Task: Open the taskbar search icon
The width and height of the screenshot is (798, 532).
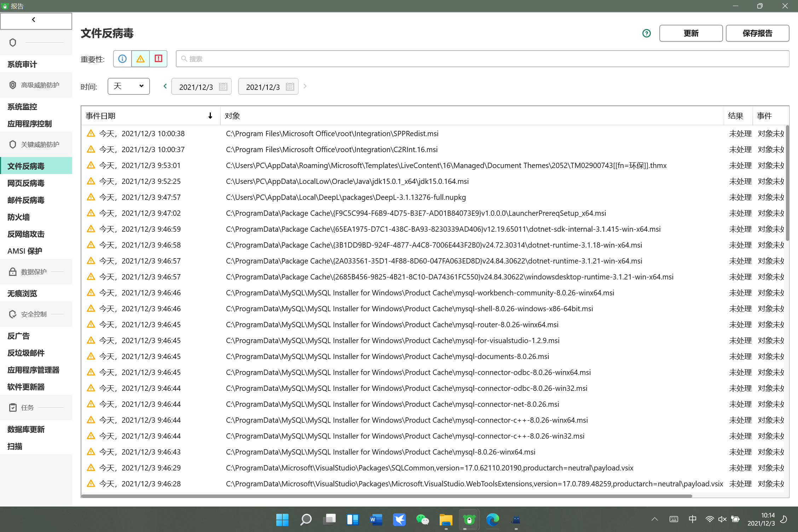Action: [x=306, y=520]
